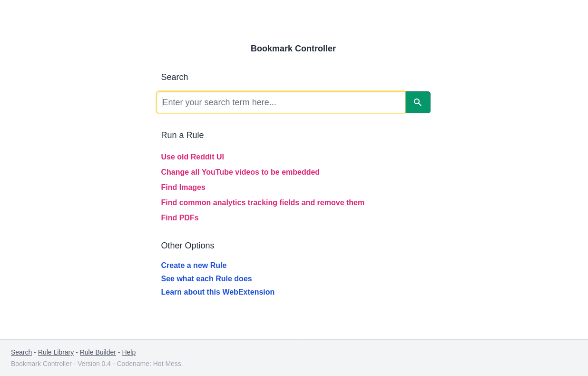Screen dimensions: 588x376
Task: Run the "Find Images" rule
Action: point(183,187)
